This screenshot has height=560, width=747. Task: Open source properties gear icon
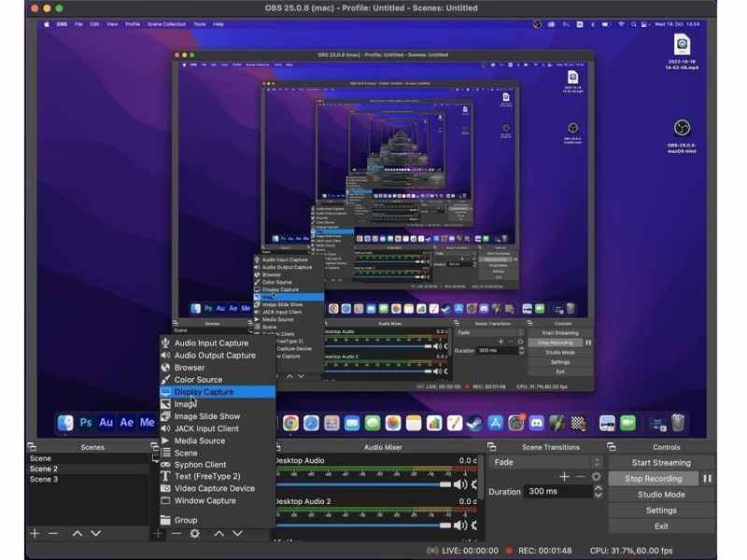pos(195,533)
